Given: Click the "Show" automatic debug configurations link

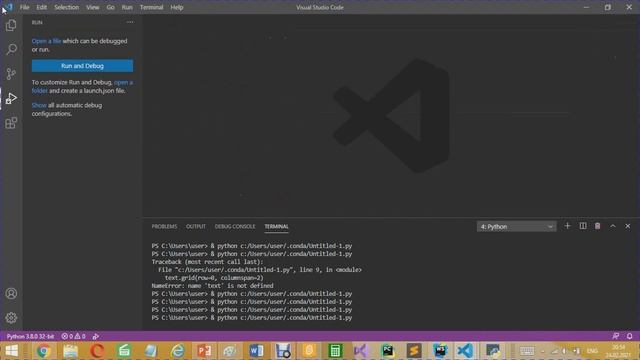Looking at the screenshot, I should tap(39, 105).
